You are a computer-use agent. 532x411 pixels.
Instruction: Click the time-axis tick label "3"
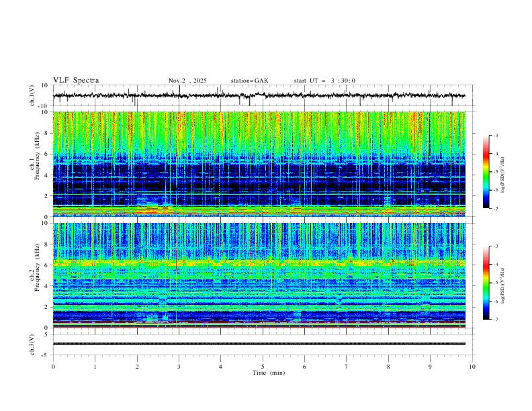(x=179, y=367)
